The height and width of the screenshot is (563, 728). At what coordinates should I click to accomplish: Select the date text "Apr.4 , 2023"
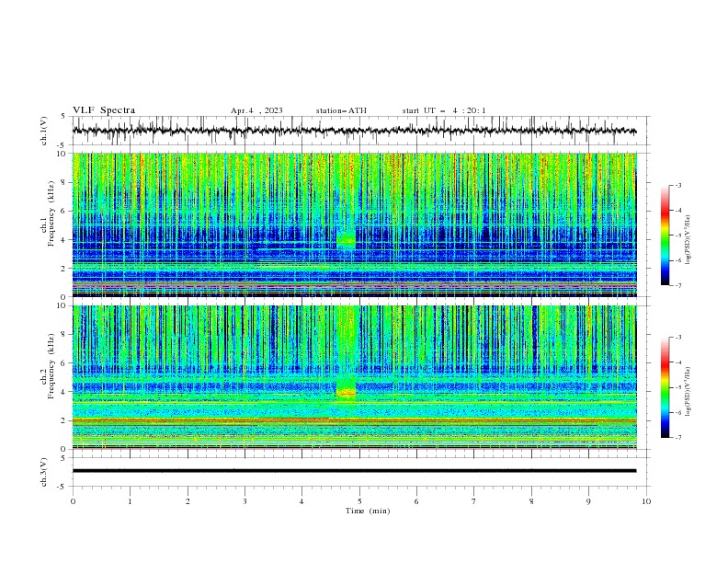pos(256,110)
